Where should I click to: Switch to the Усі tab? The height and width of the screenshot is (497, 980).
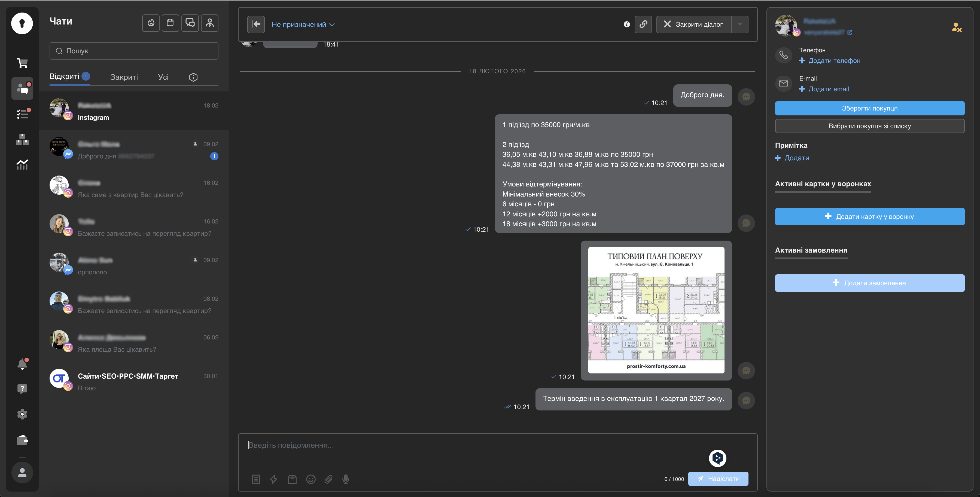[163, 77]
